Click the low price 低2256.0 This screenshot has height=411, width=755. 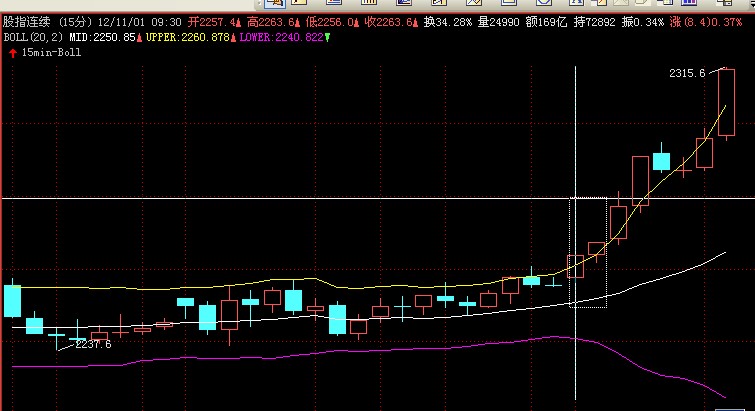(332, 22)
